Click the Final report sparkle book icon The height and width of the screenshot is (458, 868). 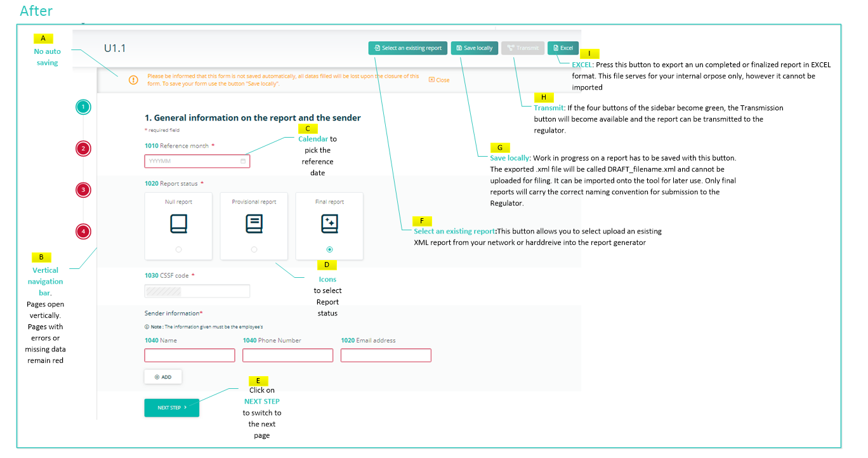coord(329,224)
